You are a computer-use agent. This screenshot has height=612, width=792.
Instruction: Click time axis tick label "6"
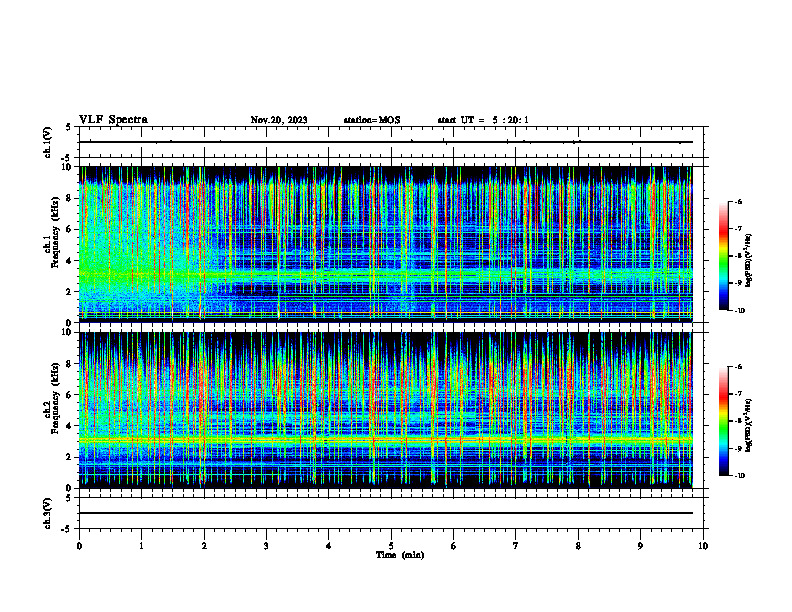pyautogui.click(x=454, y=546)
